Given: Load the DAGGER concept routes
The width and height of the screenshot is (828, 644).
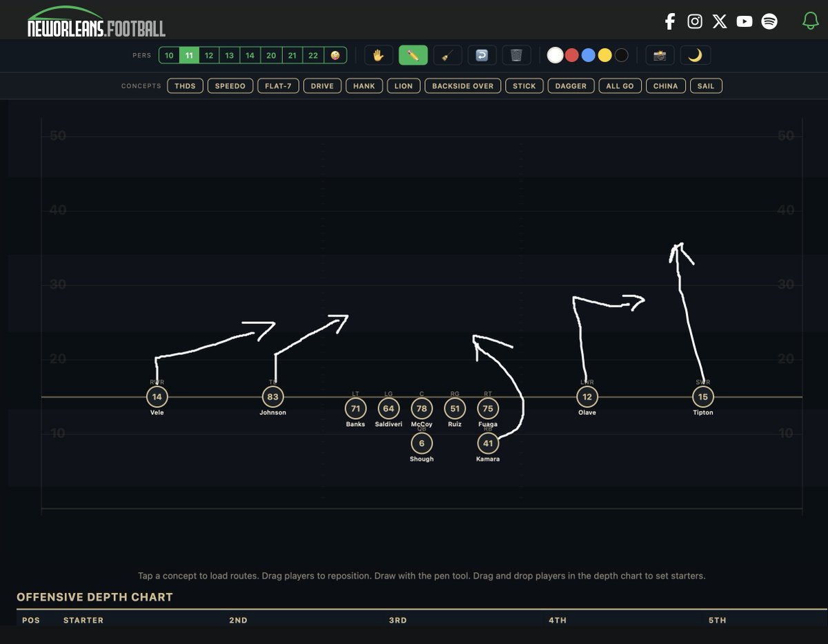Looking at the screenshot, I should (571, 85).
